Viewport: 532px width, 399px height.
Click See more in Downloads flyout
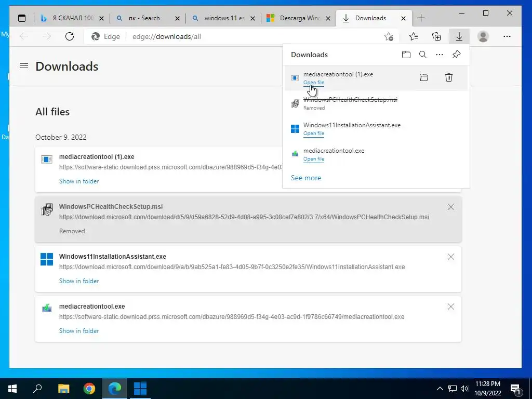coord(305,178)
